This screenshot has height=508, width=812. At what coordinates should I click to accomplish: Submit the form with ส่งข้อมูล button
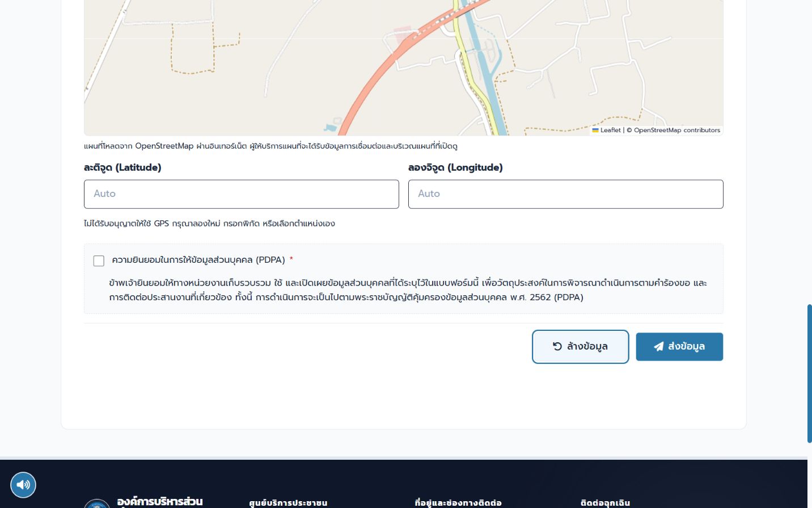tap(679, 346)
